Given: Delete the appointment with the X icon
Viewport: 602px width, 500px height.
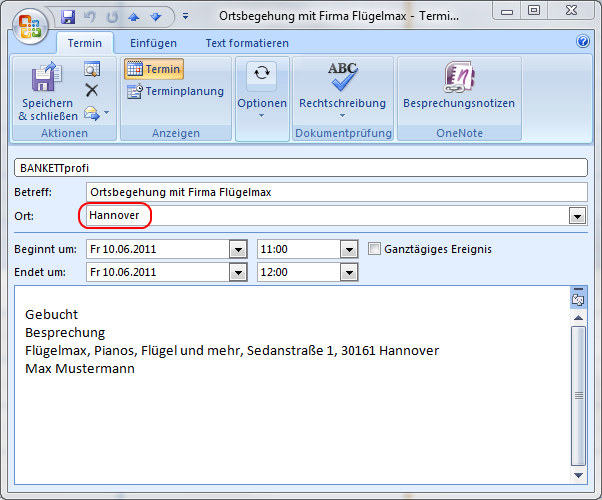Looking at the screenshot, I should 92,90.
